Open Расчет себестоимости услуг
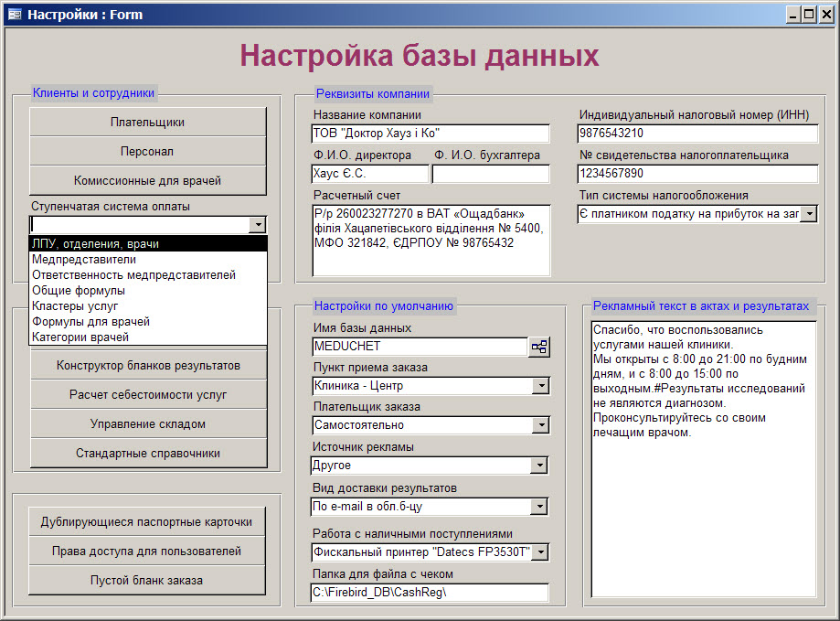 148,394
